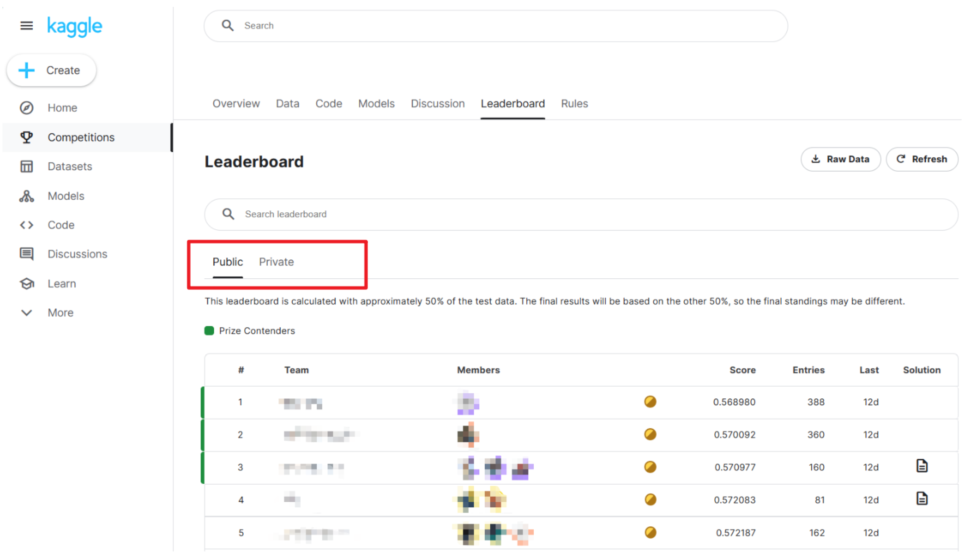
Task: Click the Home compass icon
Action: pyautogui.click(x=26, y=108)
